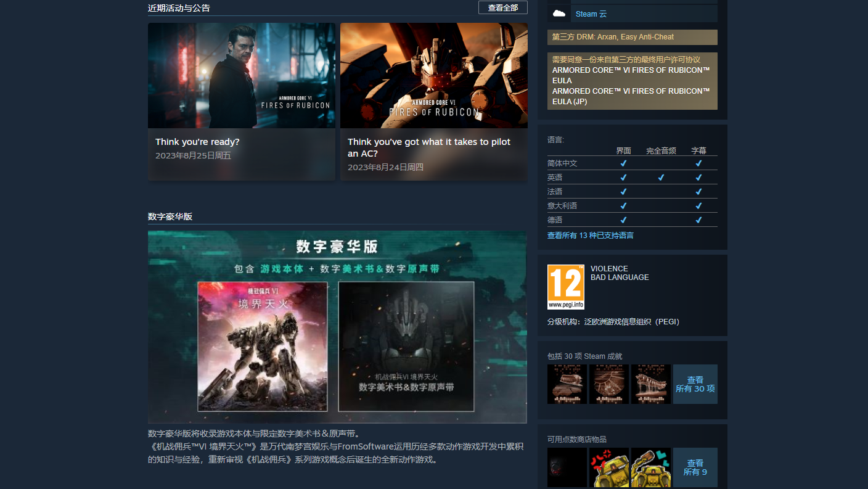Screen dimensions: 868x489
Task: Click the Steam 云 link
Action: [591, 14]
